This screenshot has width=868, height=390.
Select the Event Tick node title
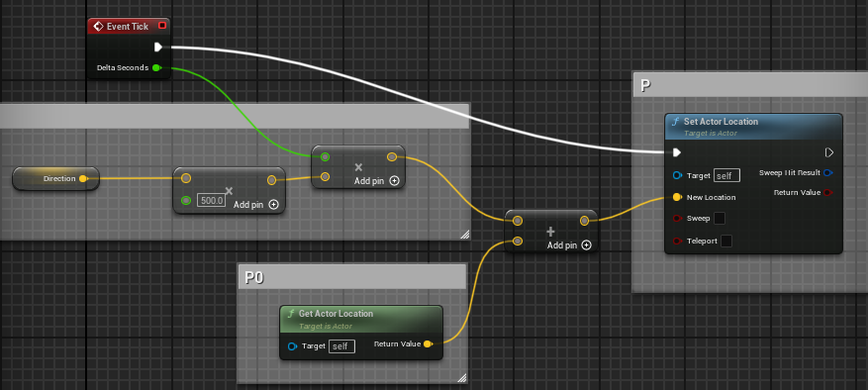(x=128, y=26)
